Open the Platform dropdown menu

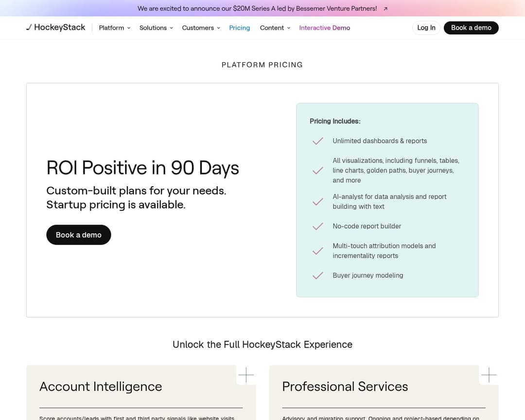click(x=114, y=28)
